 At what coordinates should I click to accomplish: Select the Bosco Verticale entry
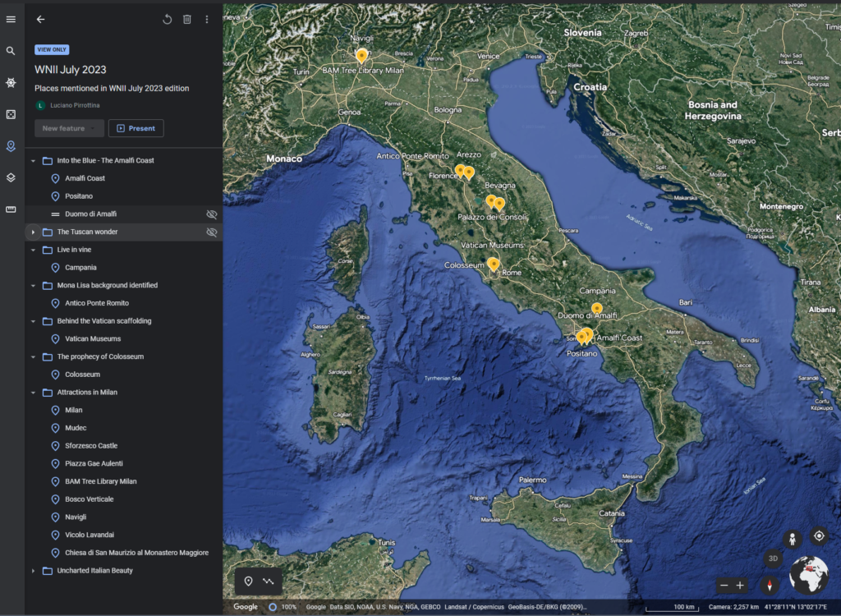coord(123,499)
